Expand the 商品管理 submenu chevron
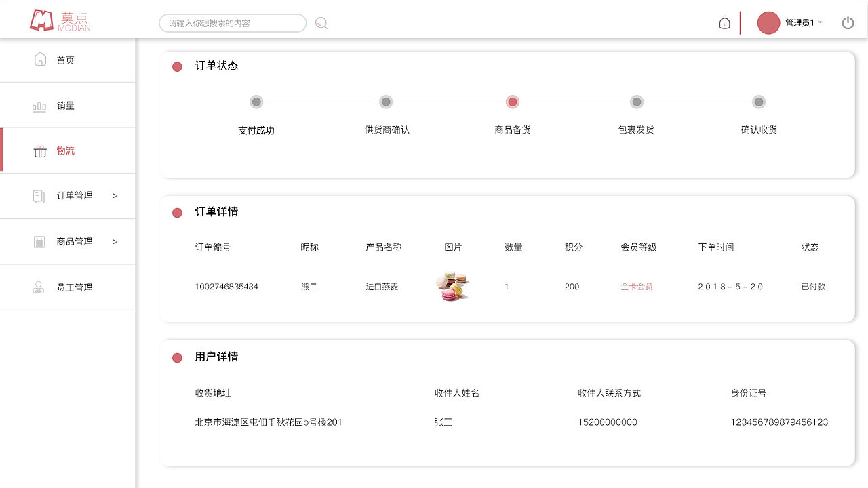868x488 pixels. [x=115, y=241]
